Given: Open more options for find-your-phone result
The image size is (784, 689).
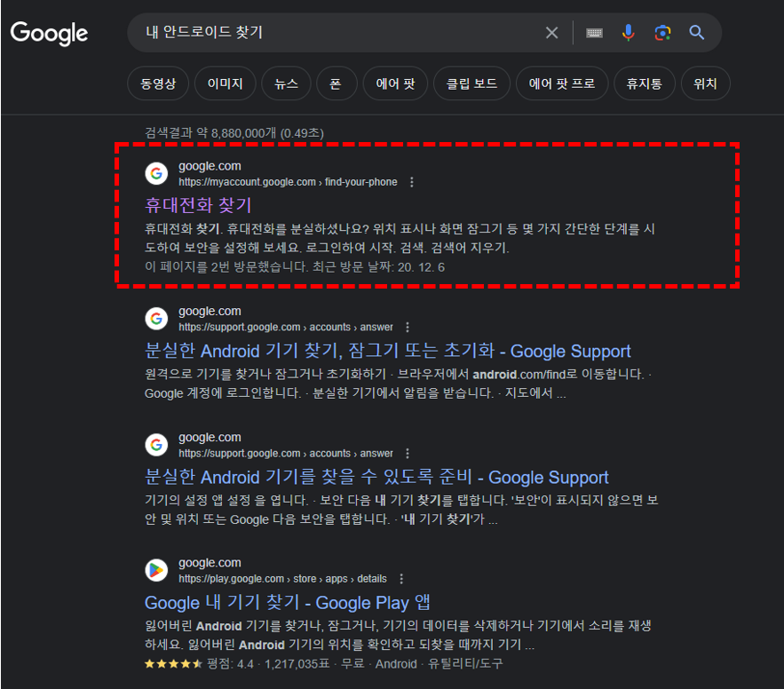Looking at the screenshot, I should (411, 182).
